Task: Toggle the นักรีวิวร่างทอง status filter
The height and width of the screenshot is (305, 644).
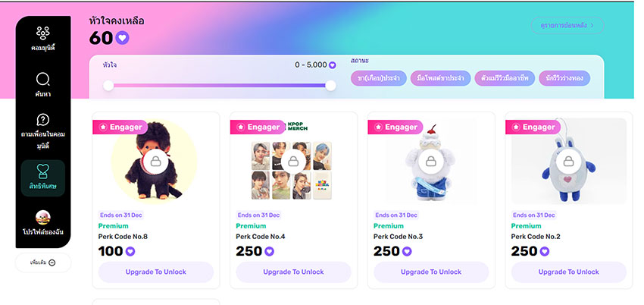Action: [x=562, y=78]
